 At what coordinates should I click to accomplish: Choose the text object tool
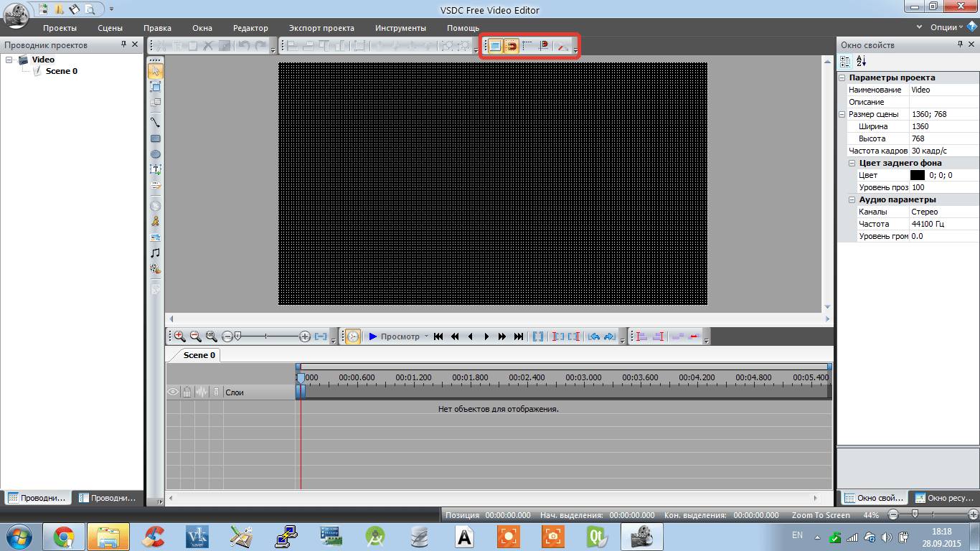156,170
